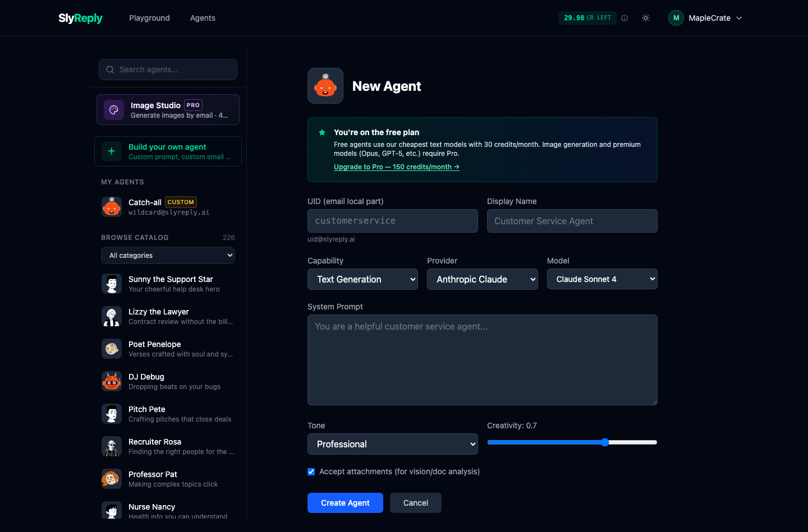Click DJ Debug avatar

point(112,381)
